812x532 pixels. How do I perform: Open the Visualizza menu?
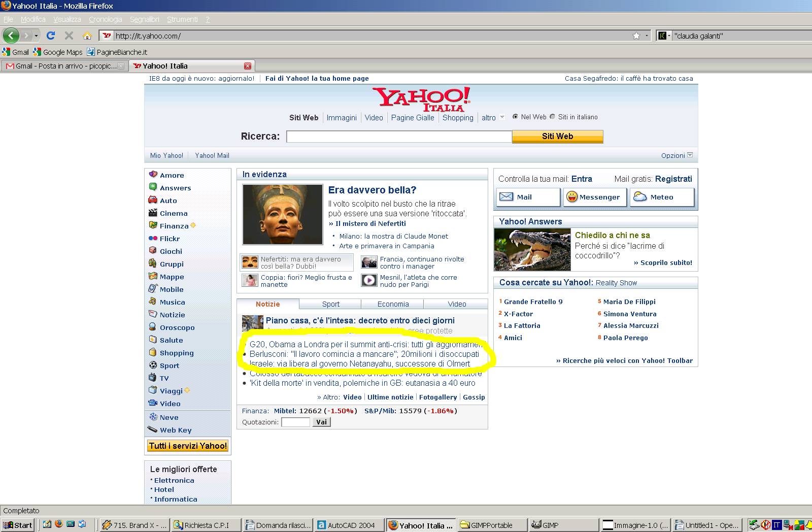(67, 19)
